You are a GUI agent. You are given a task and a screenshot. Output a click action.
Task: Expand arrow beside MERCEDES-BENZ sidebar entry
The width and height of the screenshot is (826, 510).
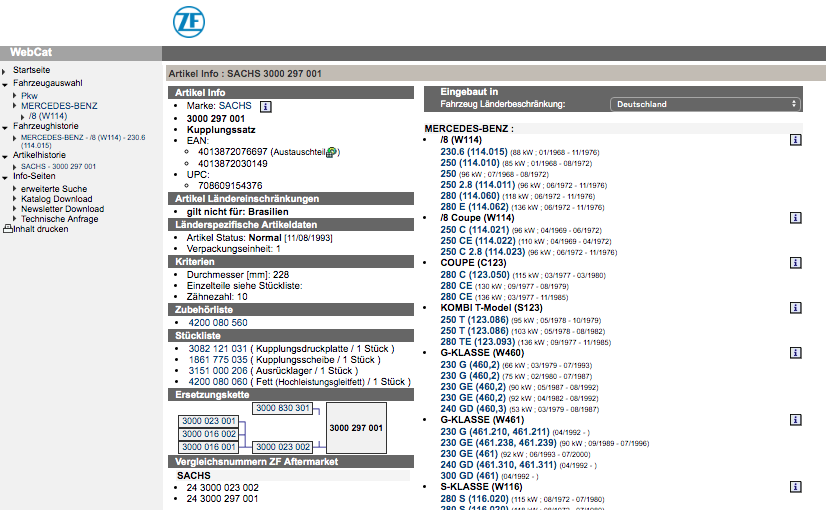15,105
